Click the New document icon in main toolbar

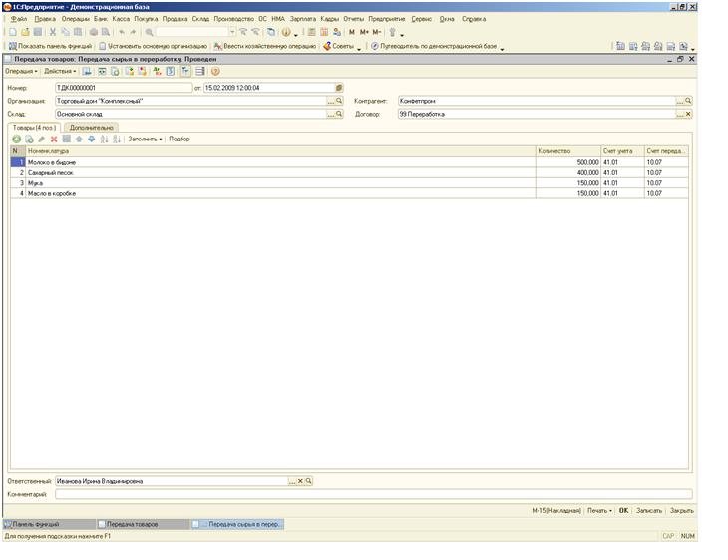tap(13, 32)
